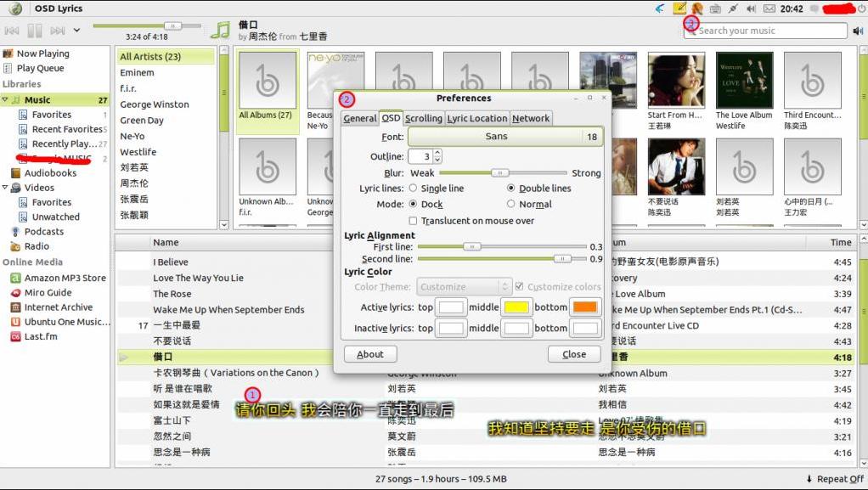Switch to the Network tab

[x=530, y=119]
